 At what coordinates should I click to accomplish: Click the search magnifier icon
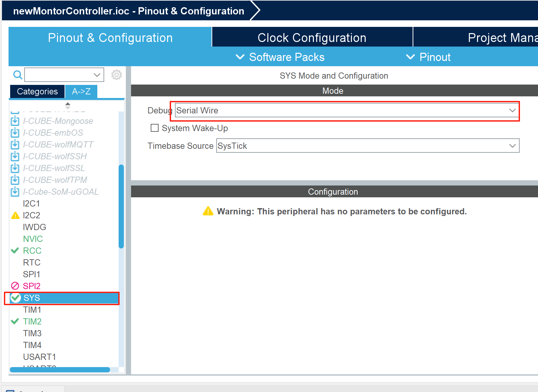(x=18, y=75)
